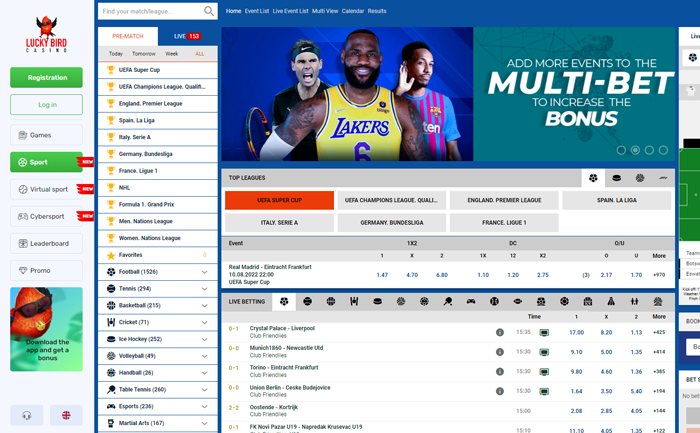Show second banner slide via second dot
Viewport: 700px width, 433px height.
click(x=635, y=150)
